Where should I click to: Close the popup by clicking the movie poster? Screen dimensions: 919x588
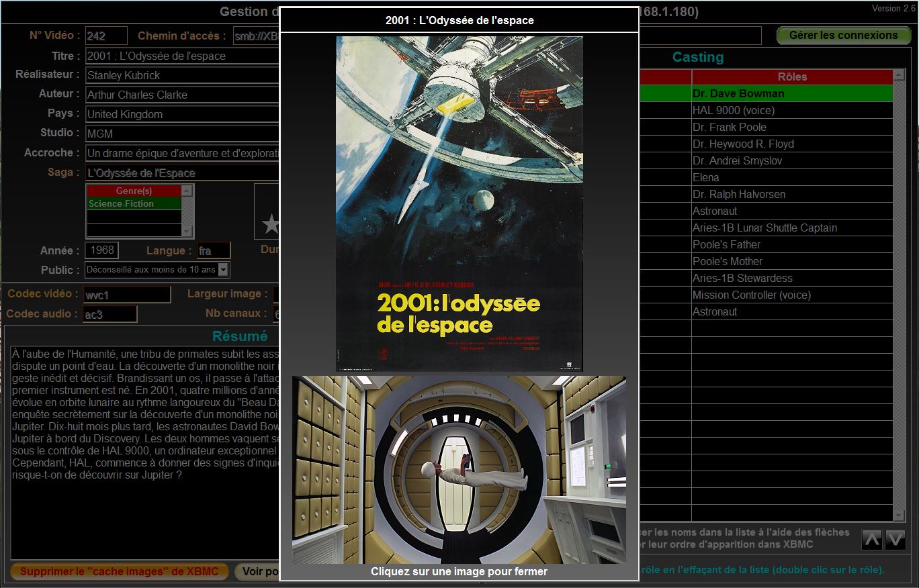point(459,203)
